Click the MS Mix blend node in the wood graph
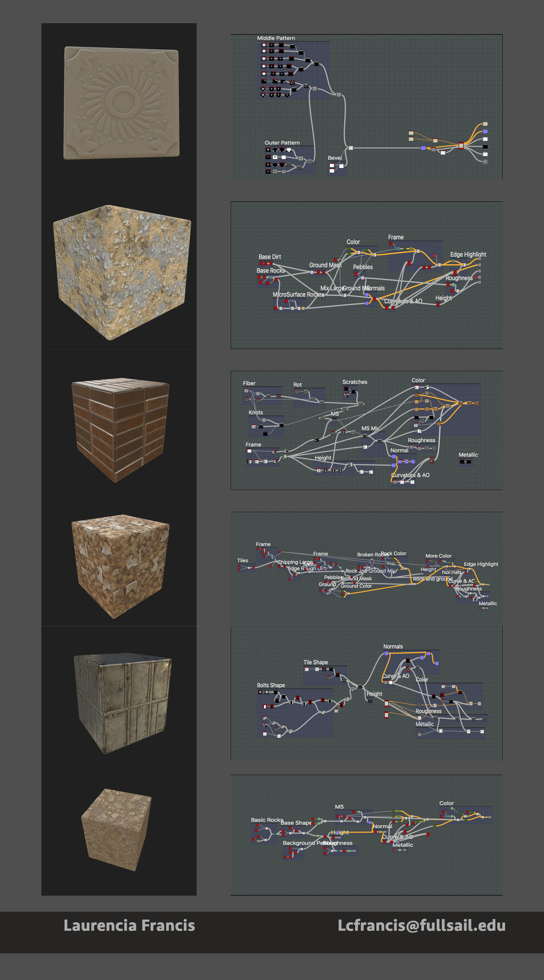This screenshot has height=980, width=544. 379,441
